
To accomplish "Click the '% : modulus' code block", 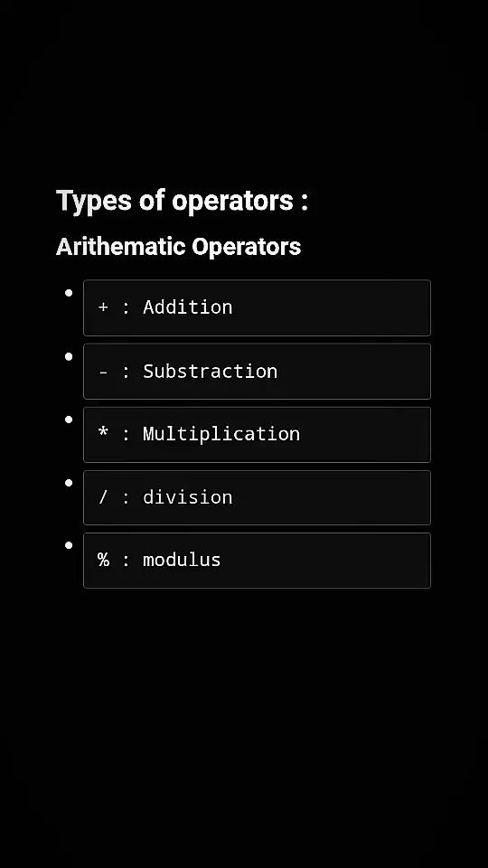I will (257, 561).
